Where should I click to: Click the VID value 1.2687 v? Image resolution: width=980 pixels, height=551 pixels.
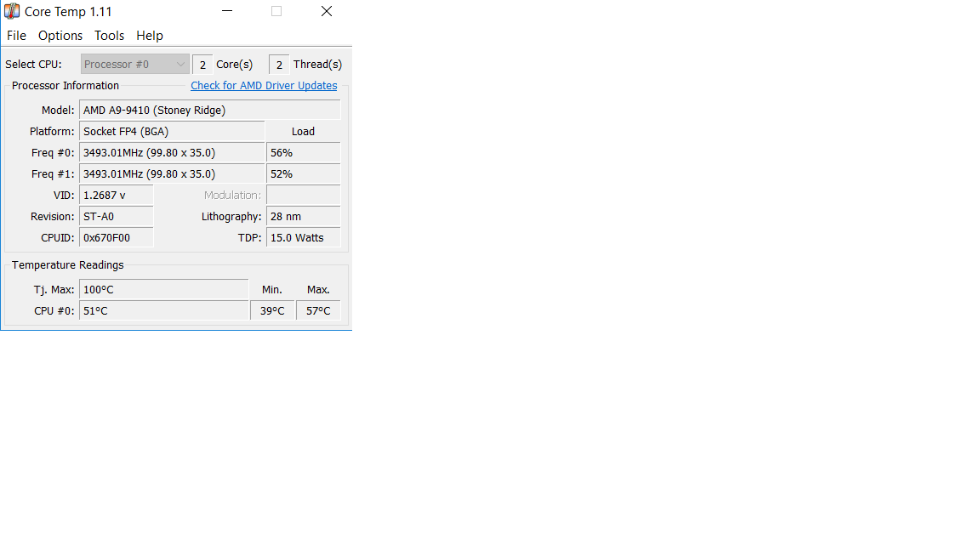coord(117,195)
